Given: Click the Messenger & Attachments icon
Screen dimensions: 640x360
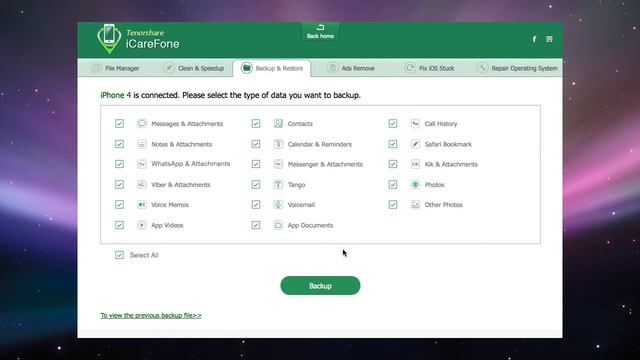Looking at the screenshot, I should pyautogui.click(x=278, y=164).
